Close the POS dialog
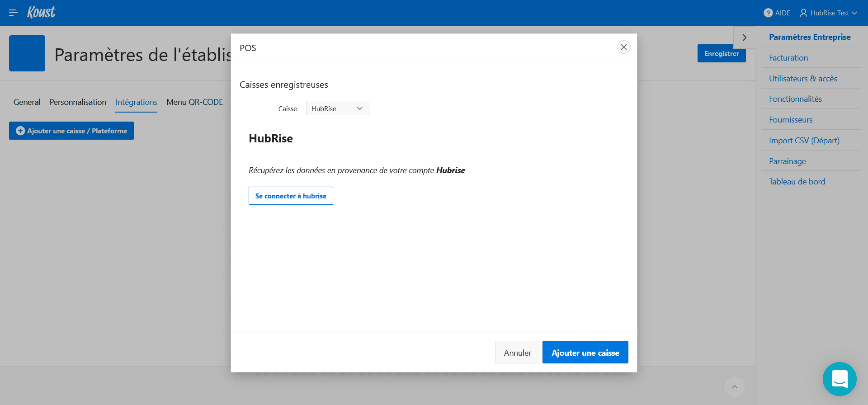 [623, 47]
